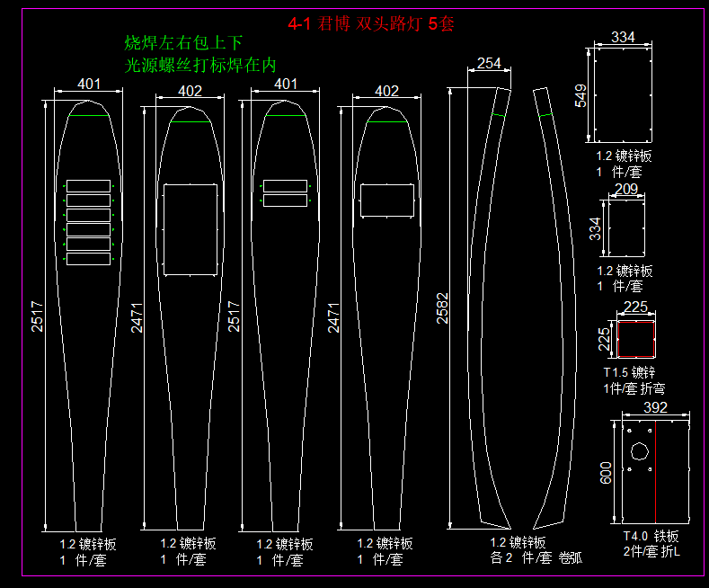Image resolution: width=709 pixels, height=588 pixels.
Task: Select the 'T1.5 镀锌' material label
Action: click(x=630, y=372)
